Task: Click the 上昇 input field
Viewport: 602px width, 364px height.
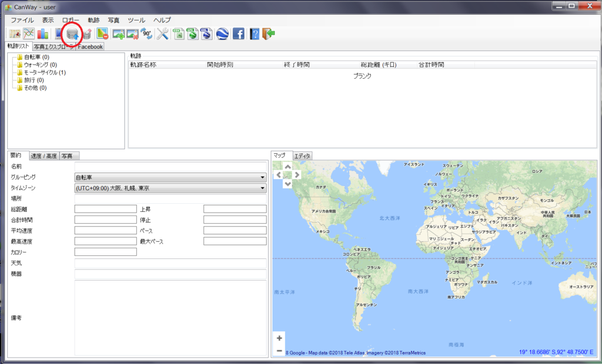Action: [235, 209]
